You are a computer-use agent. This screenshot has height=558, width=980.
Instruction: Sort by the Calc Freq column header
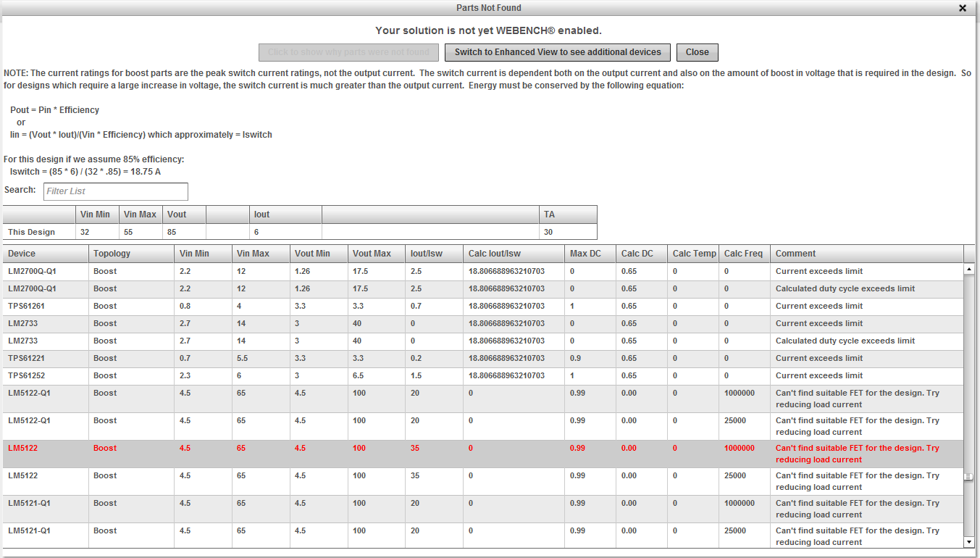(x=745, y=254)
